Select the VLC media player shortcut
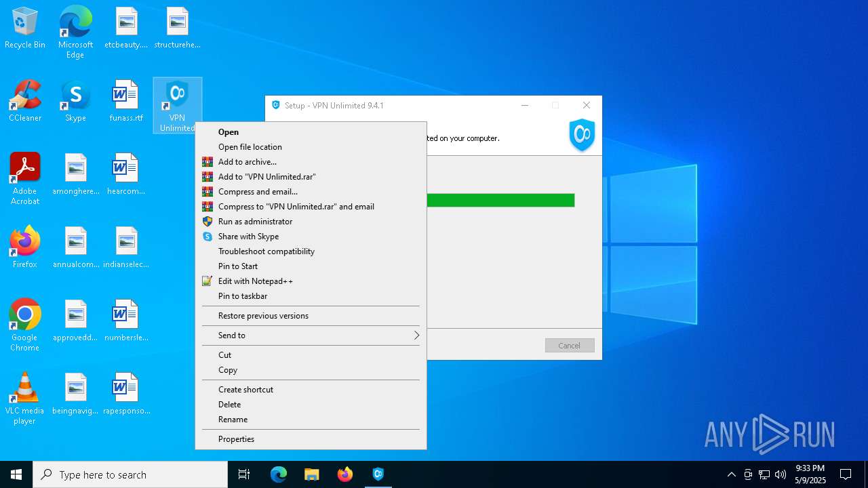This screenshot has width=868, height=488. [25, 399]
